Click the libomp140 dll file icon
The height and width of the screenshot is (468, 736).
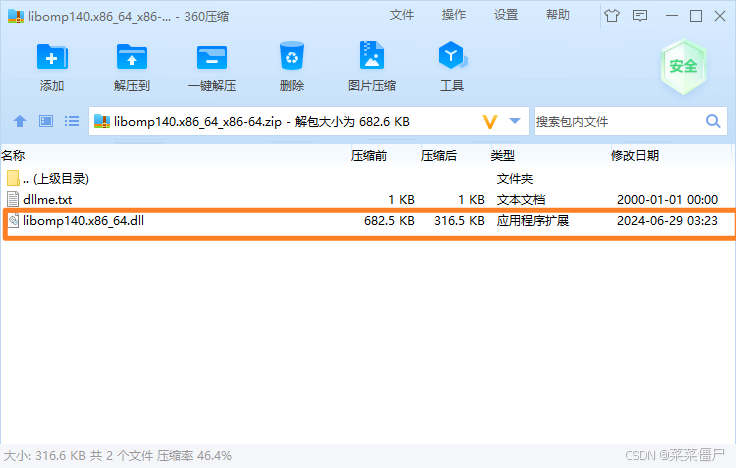coord(13,221)
